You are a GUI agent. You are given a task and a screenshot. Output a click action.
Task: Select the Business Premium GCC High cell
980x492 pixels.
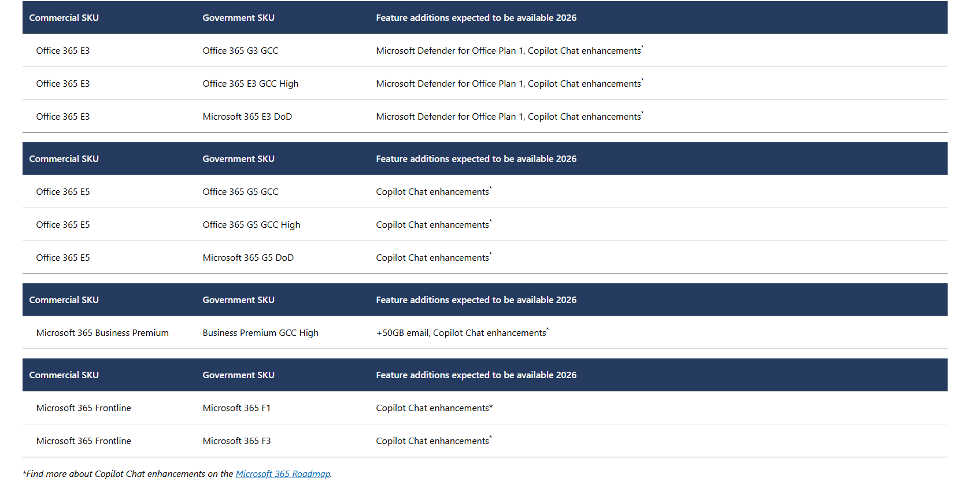[x=261, y=333]
